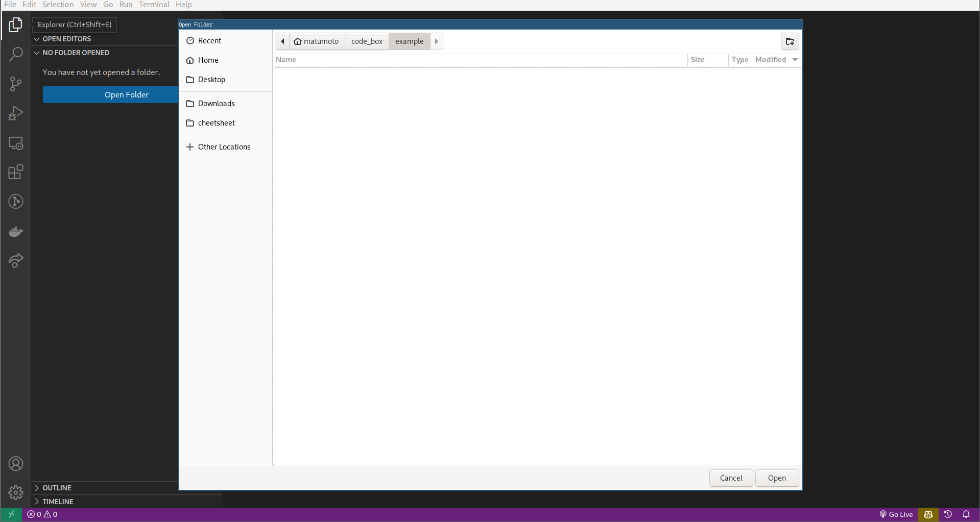
Task: Open the Run and Debug view
Action: (x=16, y=113)
